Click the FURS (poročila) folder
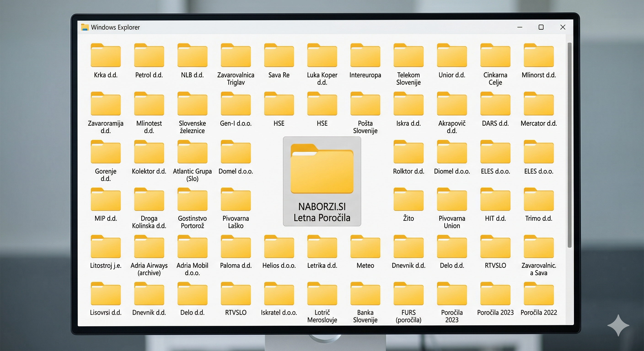This screenshot has width=644, height=351. (408, 294)
